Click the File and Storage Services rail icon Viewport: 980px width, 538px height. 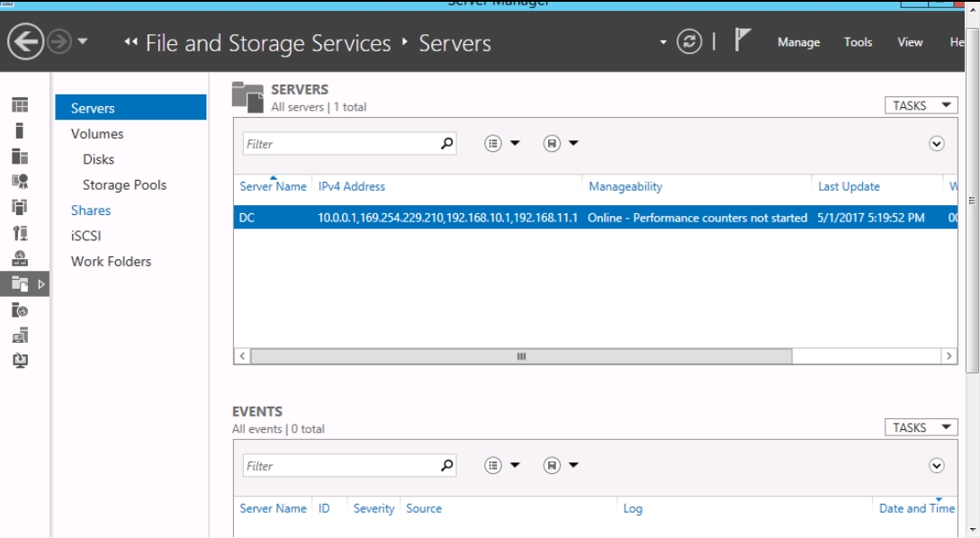pos(20,284)
